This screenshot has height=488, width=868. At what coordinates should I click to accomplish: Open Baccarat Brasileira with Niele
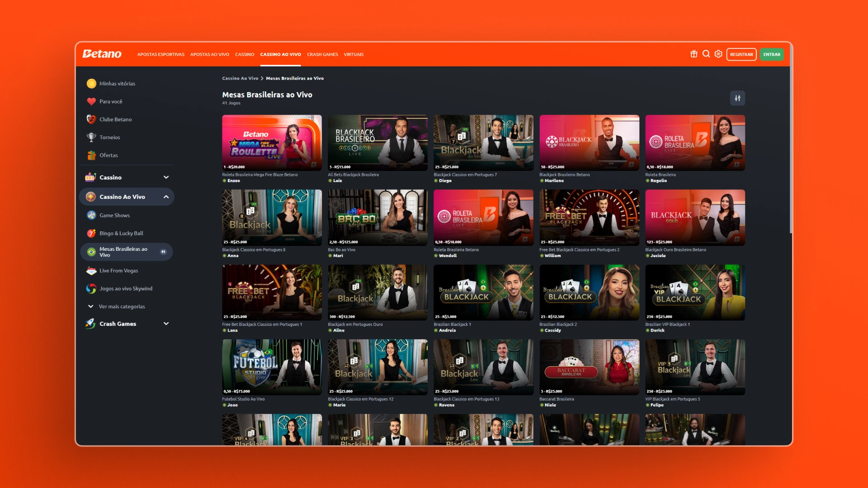point(589,367)
